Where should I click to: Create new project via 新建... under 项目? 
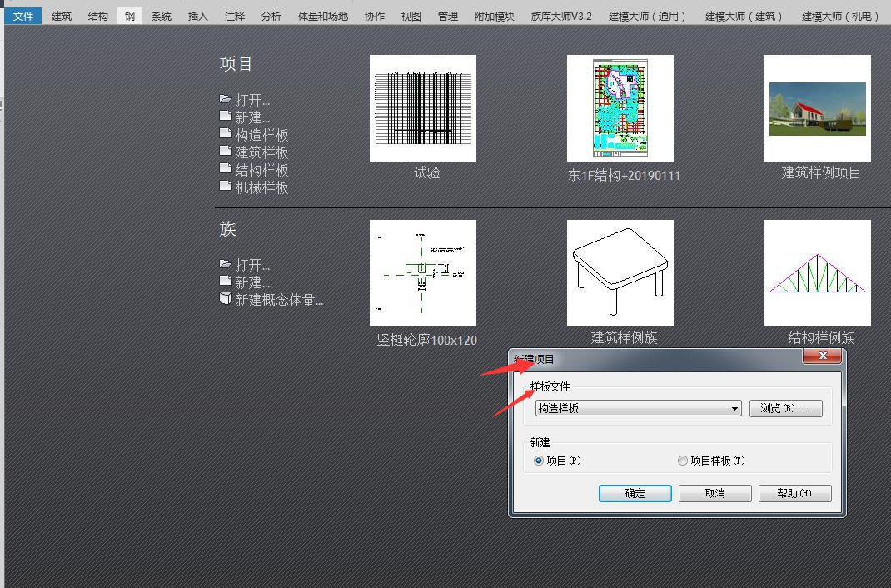tap(252, 117)
